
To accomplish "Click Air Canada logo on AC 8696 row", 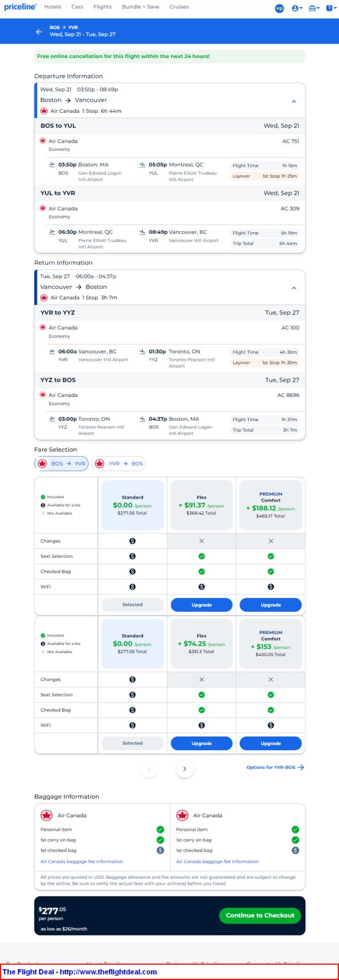I will [43, 395].
